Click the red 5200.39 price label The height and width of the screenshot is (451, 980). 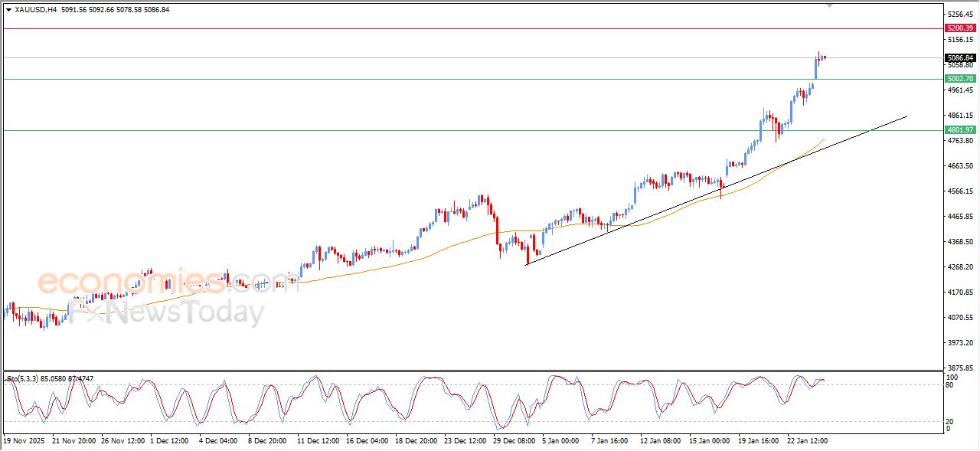960,28
